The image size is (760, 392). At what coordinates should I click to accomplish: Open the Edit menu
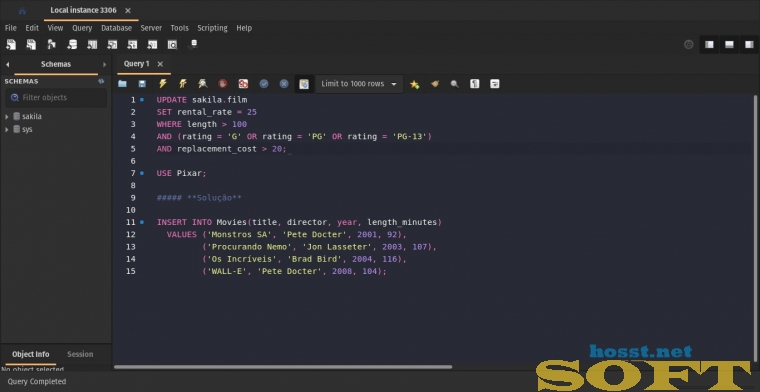(32, 28)
